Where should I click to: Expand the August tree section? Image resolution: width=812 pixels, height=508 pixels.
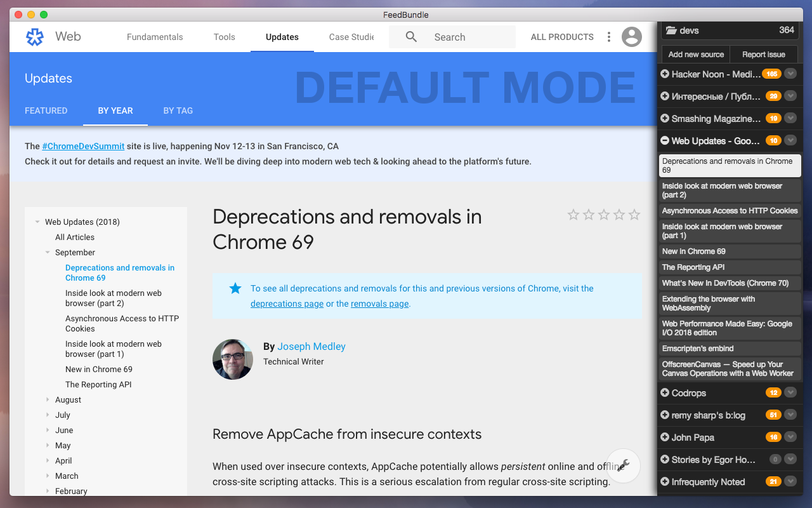(x=48, y=400)
